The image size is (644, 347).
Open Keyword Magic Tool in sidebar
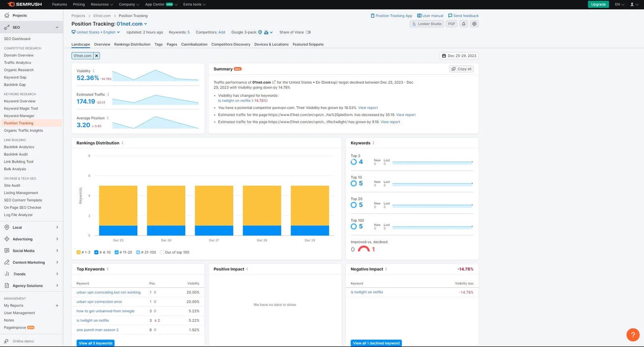(21, 108)
